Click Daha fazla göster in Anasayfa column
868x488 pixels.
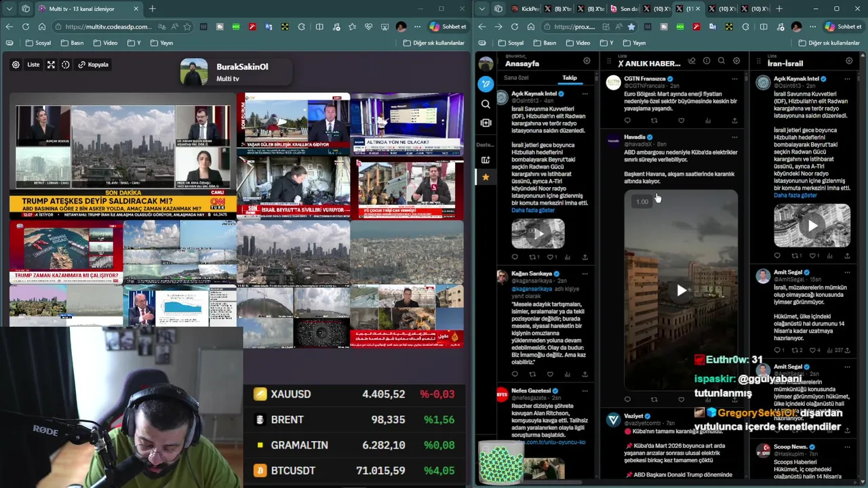[533, 210]
